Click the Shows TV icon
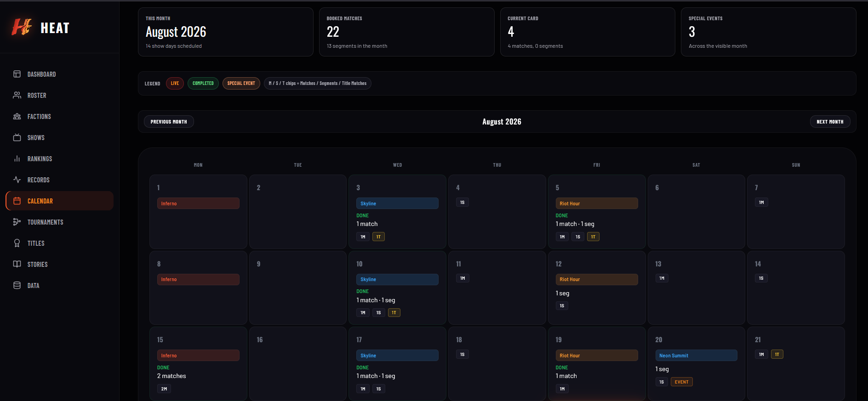Viewport: 868px width, 401px height. (17, 137)
